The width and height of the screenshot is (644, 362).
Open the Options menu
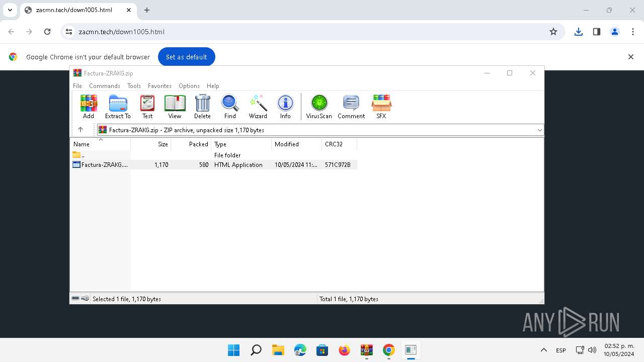(x=189, y=86)
